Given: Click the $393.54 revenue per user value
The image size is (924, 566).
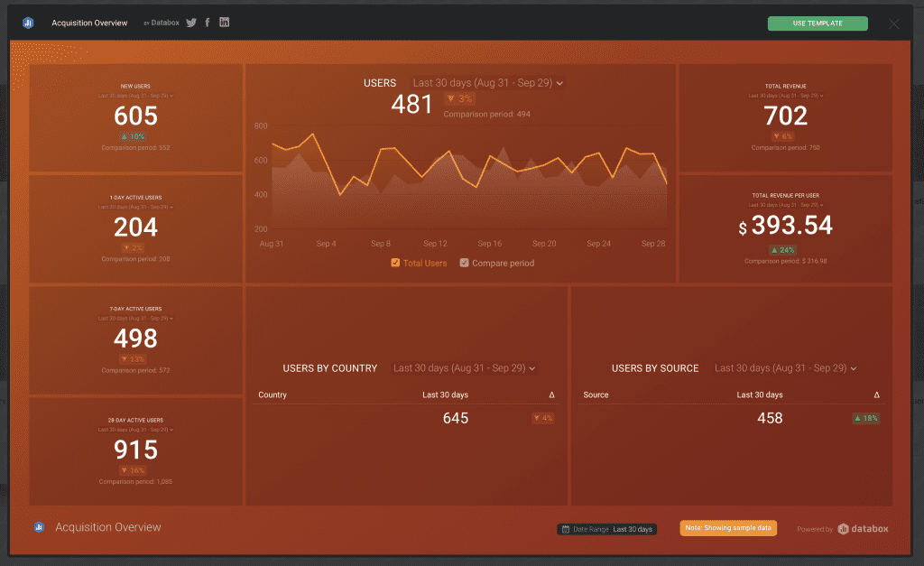Looking at the screenshot, I should click(x=786, y=225).
